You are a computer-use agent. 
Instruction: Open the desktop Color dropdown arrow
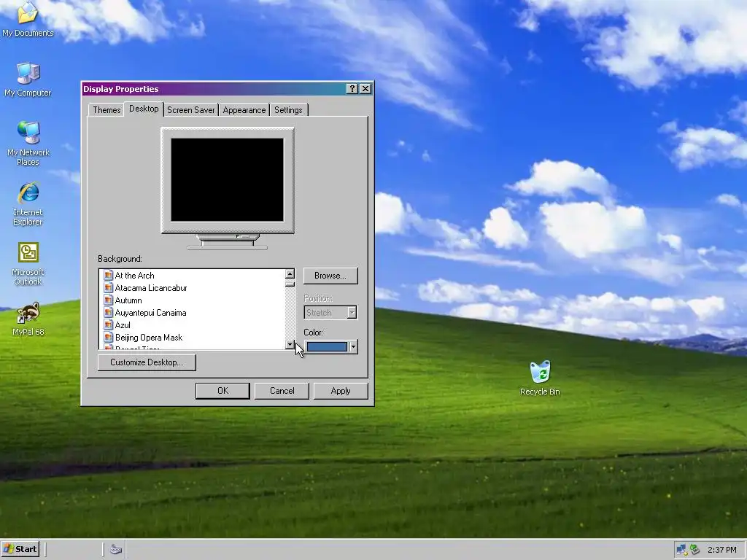click(353, 346)
